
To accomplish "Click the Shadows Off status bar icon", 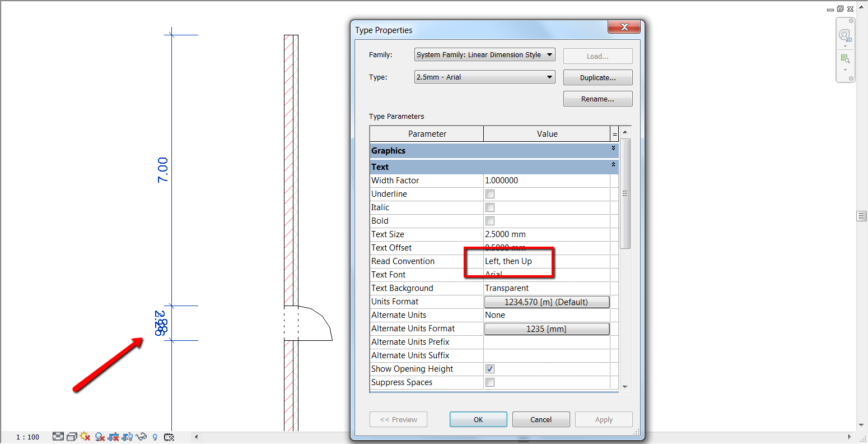I will [99, 437].
